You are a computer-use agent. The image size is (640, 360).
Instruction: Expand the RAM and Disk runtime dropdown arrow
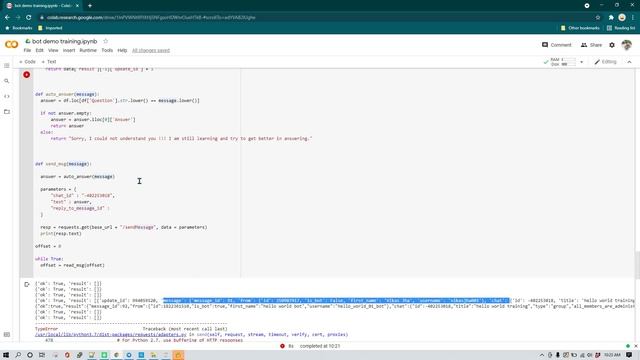(x=582, y=62)
